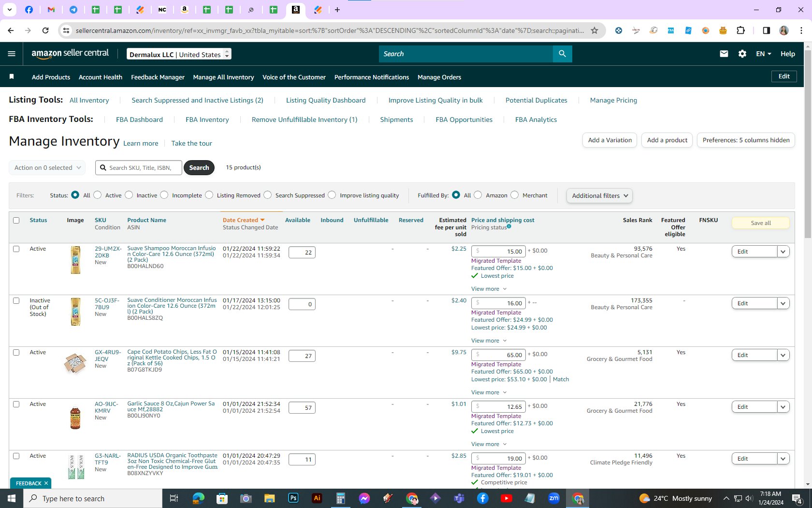Bookmark this page with the star icon
The width and height of the screenshot is (812, 508).
594,30
